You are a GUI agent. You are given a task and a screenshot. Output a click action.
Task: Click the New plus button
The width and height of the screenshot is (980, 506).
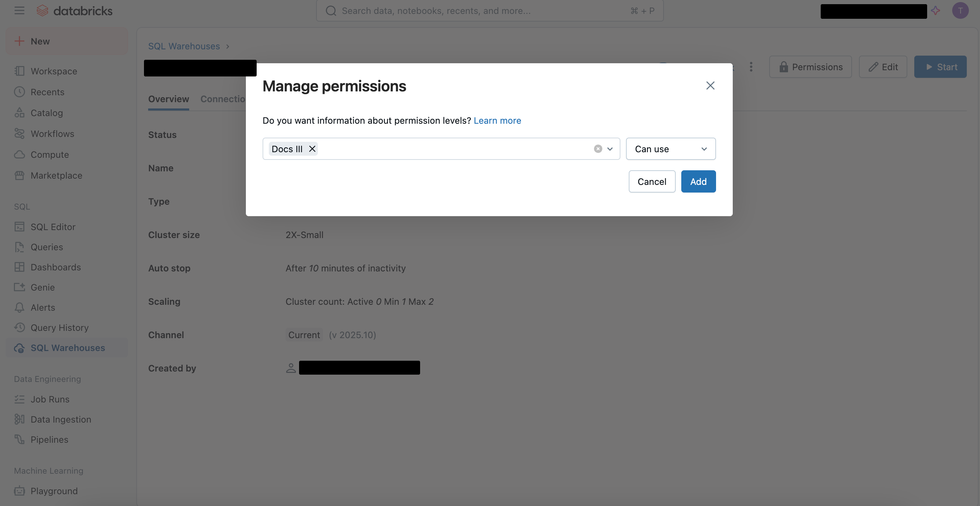66,41
